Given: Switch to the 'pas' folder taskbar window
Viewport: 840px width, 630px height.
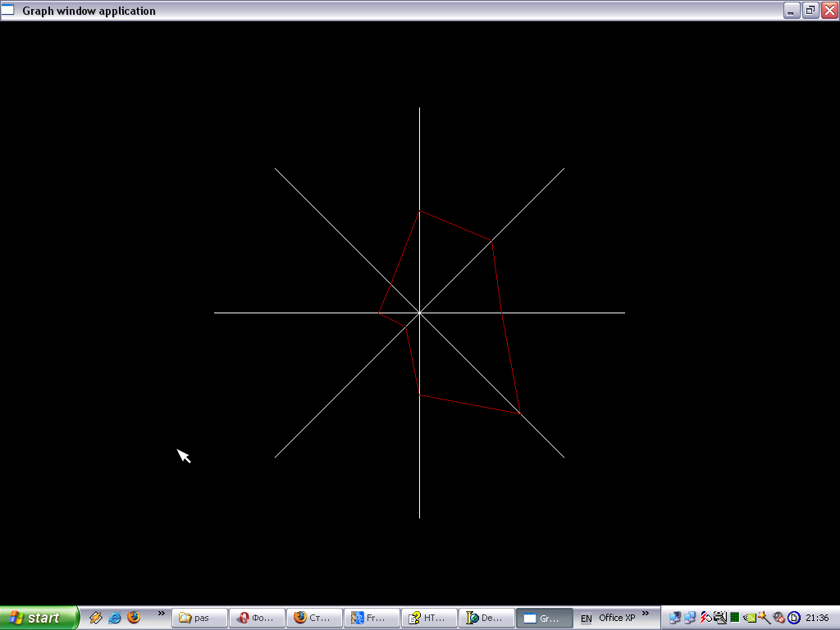Looking at the screenshot, I should [x=199, y=618].
